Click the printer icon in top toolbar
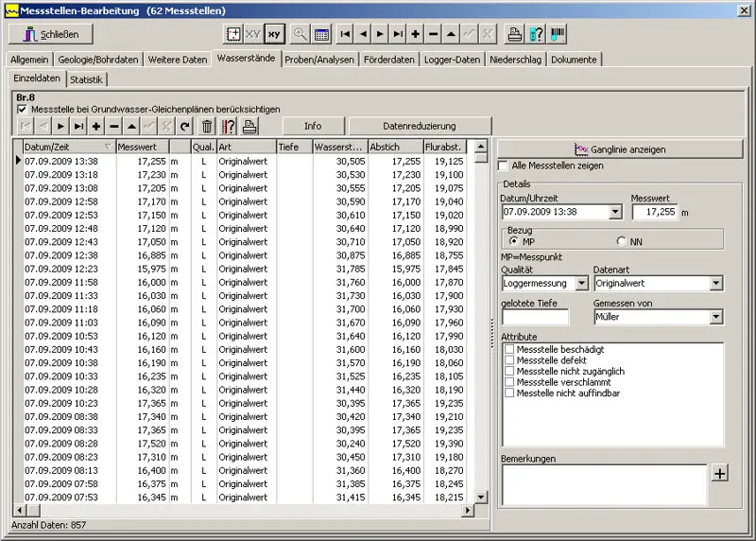 514,34
